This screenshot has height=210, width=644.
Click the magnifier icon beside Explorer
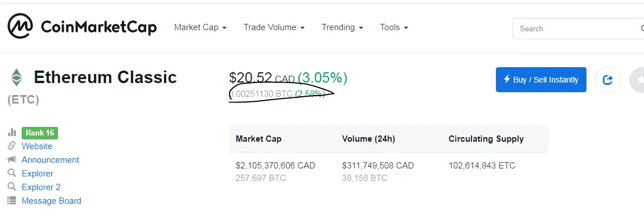12,172
